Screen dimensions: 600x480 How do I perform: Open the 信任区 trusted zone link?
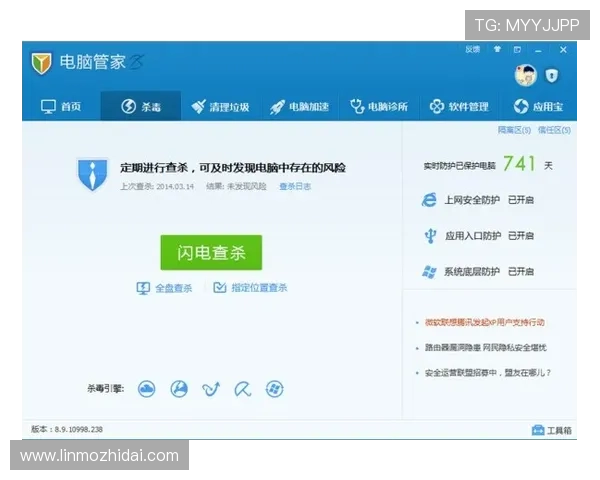554,130
